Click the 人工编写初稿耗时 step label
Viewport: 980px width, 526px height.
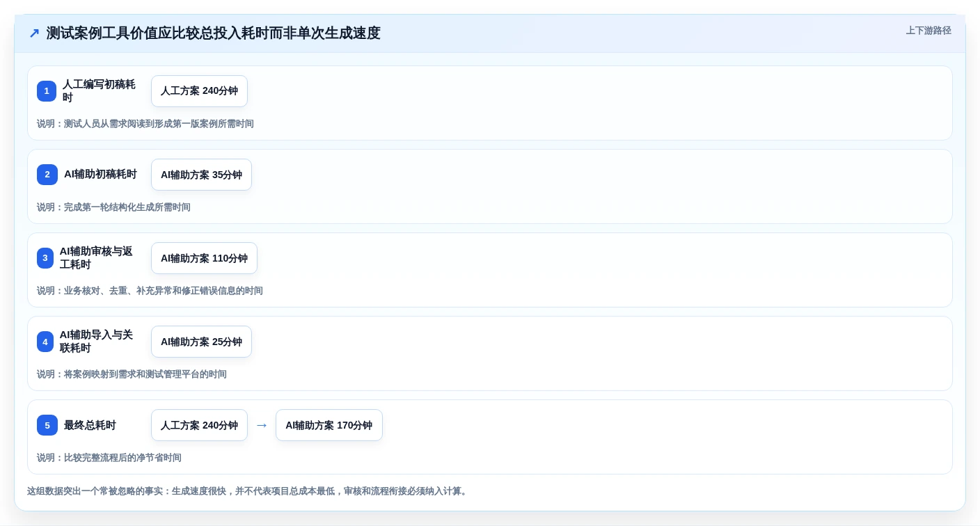pyautogui.click(x=99, y=91)
